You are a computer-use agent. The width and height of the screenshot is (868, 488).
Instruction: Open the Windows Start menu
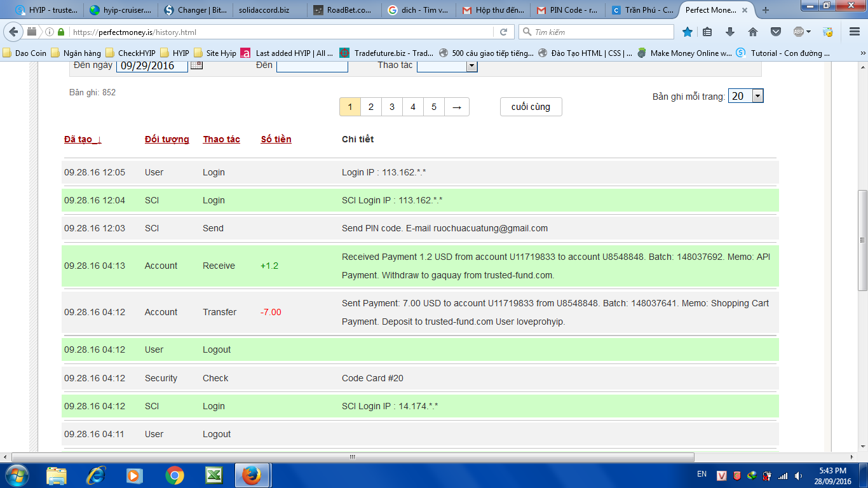[x=17, y=475]
